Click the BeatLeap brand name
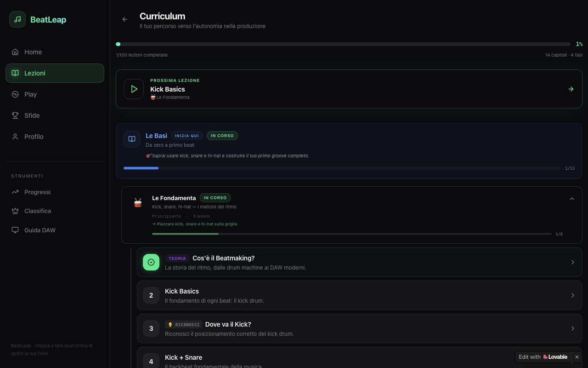This screenshot has height=368, width=588. coord(48,19)
